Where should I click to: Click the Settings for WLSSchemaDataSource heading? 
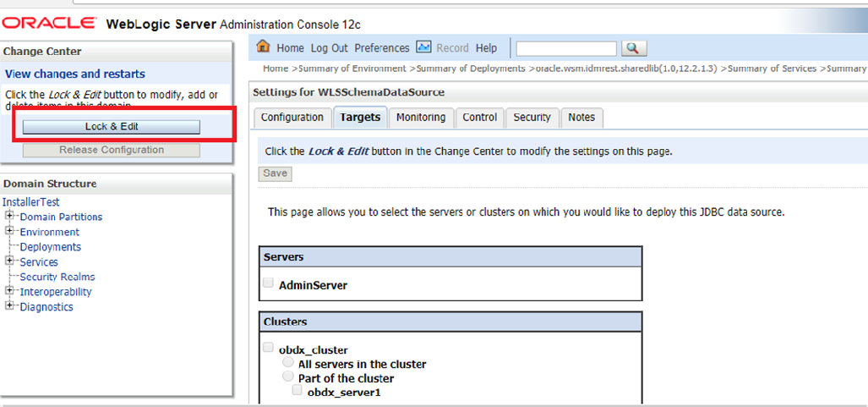click(x=349, y=92)
